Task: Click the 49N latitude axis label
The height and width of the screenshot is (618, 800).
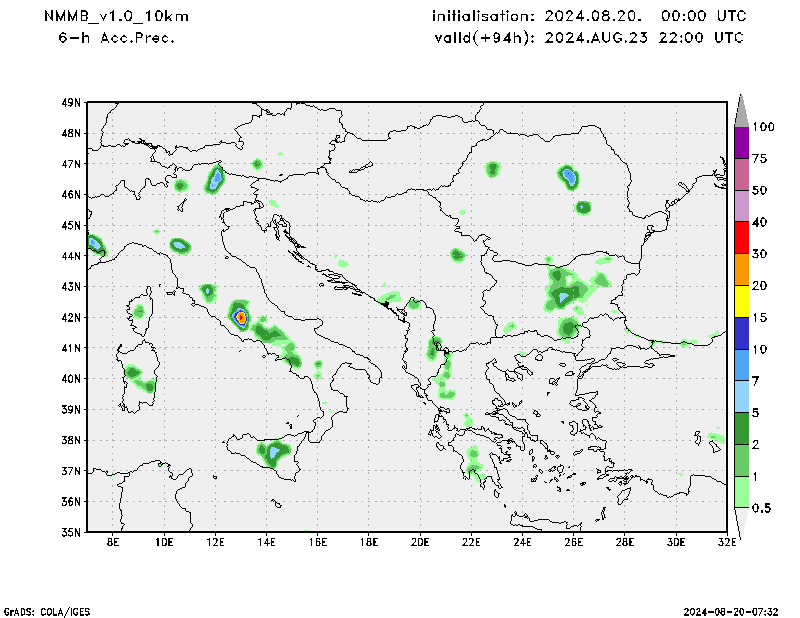Action: point(70,103)
